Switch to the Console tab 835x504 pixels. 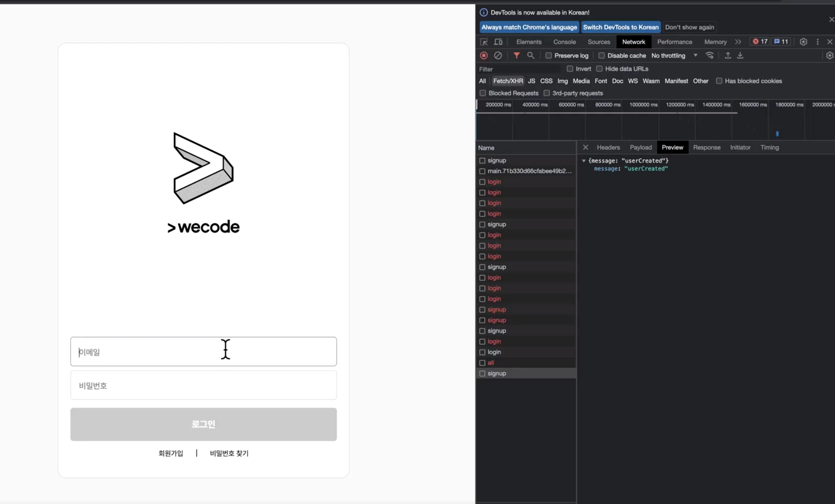coord(564,42)
